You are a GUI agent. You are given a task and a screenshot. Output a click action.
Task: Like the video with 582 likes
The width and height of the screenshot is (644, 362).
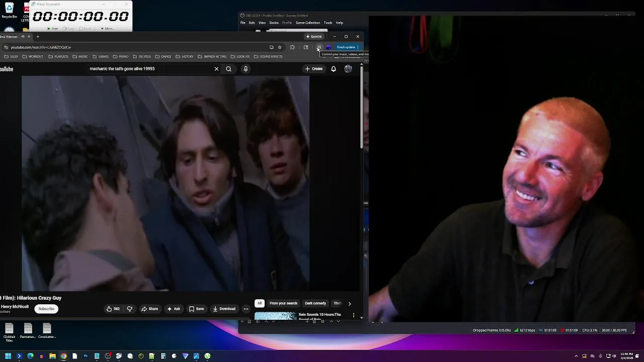coord(113,309)
